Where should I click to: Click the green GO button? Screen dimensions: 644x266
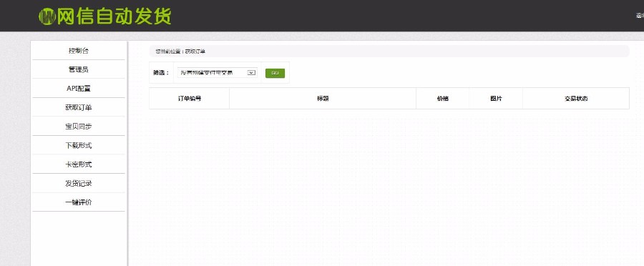coord(275,73)
